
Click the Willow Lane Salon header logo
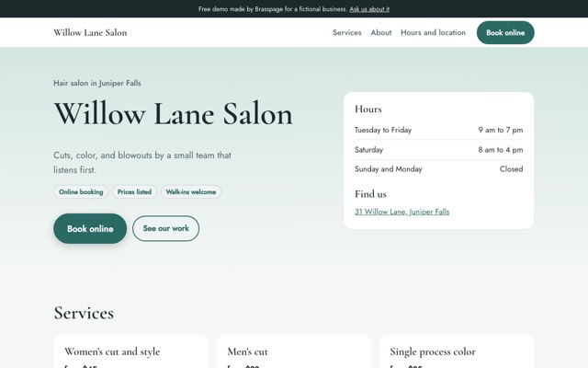[x=90, y=33]
